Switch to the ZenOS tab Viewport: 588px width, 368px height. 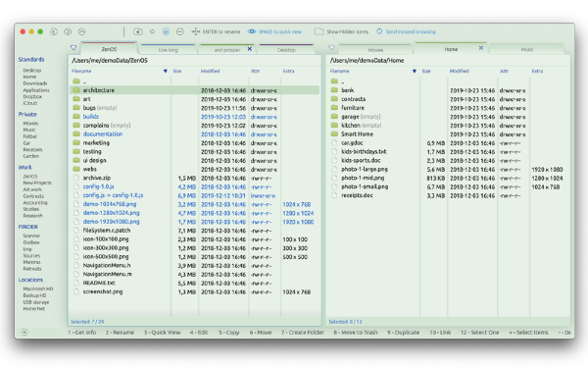coord(109,49)
